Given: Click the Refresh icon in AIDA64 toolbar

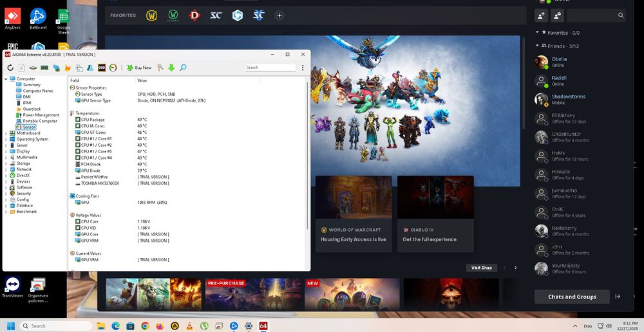Looking at the screenshot, I should point(10,68).
